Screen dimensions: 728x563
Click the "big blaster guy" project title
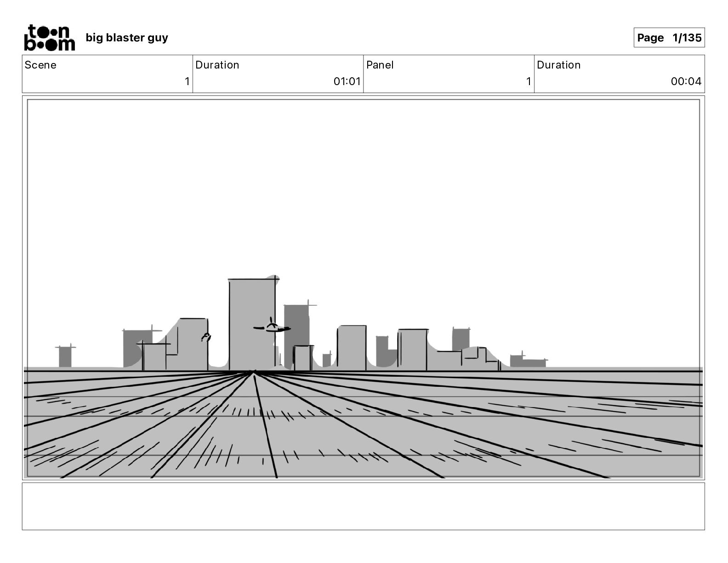click(x=127, y=38)
